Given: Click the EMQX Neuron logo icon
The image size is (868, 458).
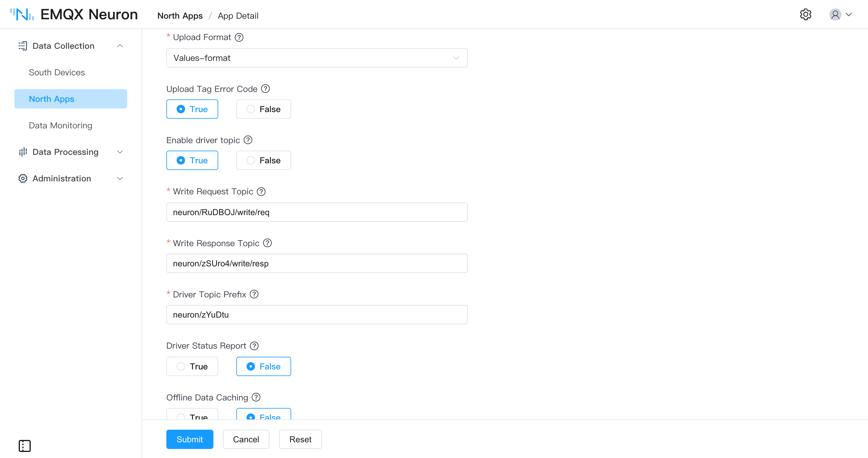Looking at the screenshot, I should tap(22, 14).
